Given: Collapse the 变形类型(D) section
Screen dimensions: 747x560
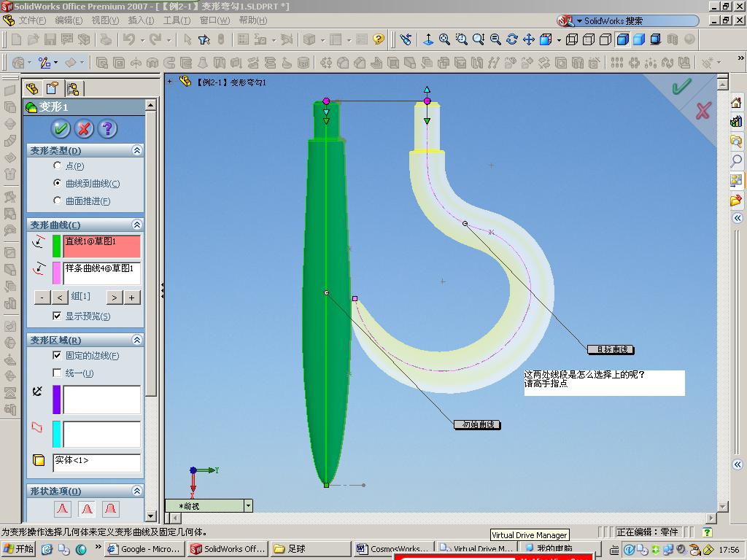Looking at the screenshot, I should [136, 150].
